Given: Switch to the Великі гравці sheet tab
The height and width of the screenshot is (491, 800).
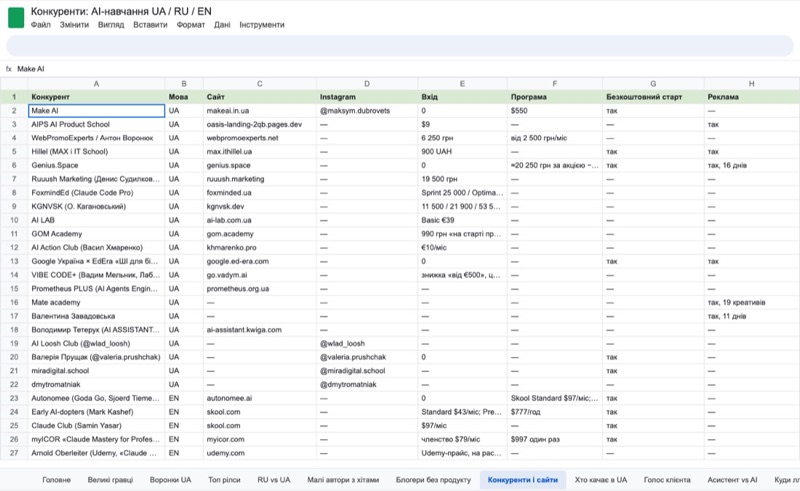Looking at the screenshot, I should coord(110,480).
